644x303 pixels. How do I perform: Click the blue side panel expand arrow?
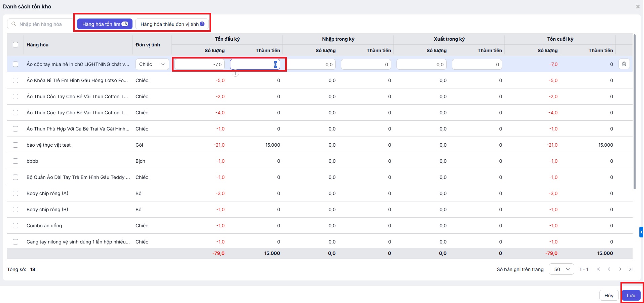point(641,232)
